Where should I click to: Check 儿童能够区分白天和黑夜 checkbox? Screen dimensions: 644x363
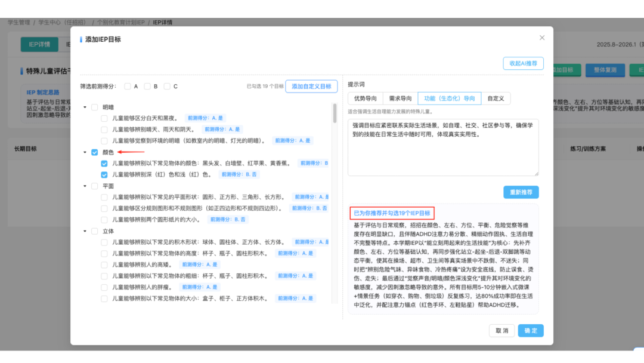(104, 118)
